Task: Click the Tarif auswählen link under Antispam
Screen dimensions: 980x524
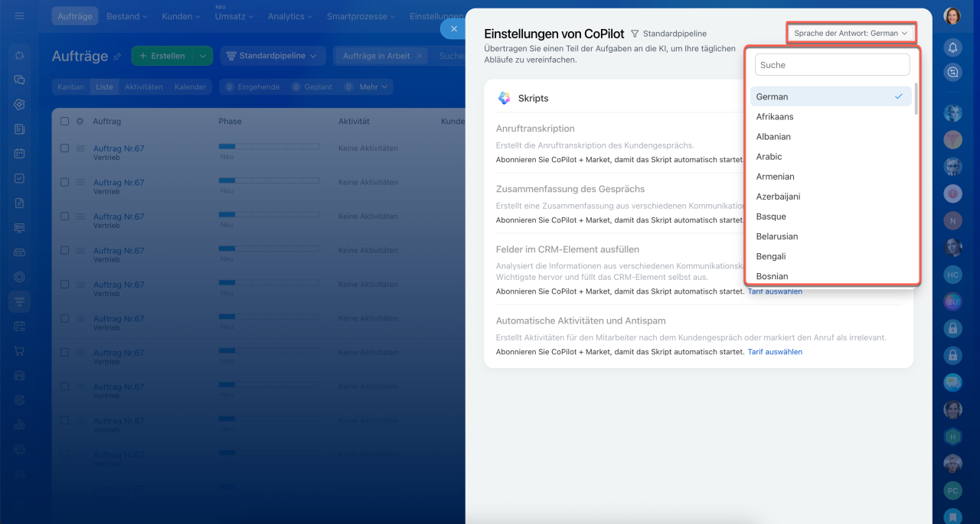Action: pyautogui.click(x=775, y=352)
